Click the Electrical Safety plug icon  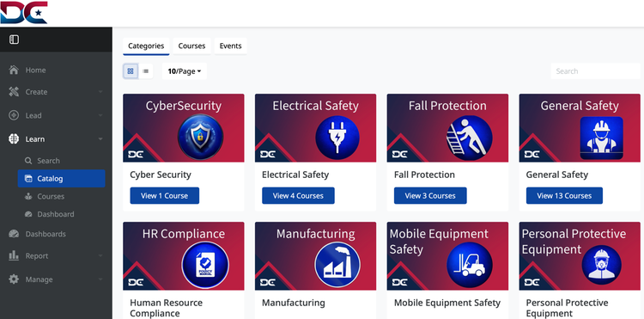click(337, 138)
